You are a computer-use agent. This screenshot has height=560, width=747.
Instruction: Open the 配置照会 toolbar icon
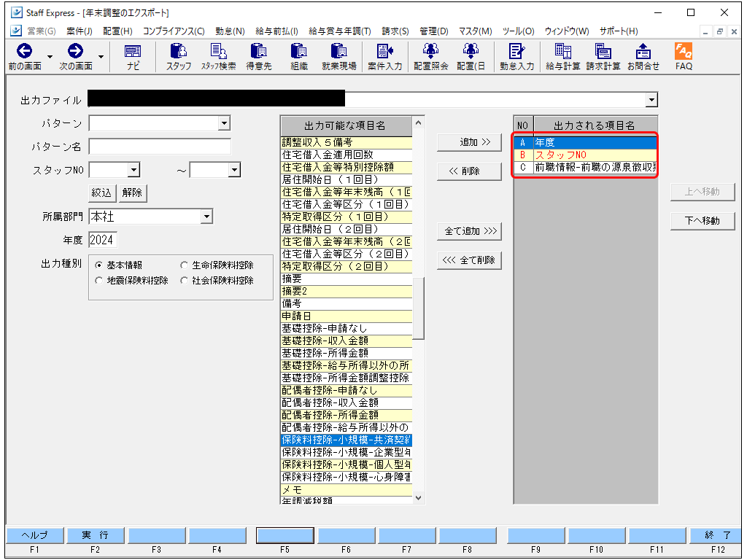click(430, 51)
